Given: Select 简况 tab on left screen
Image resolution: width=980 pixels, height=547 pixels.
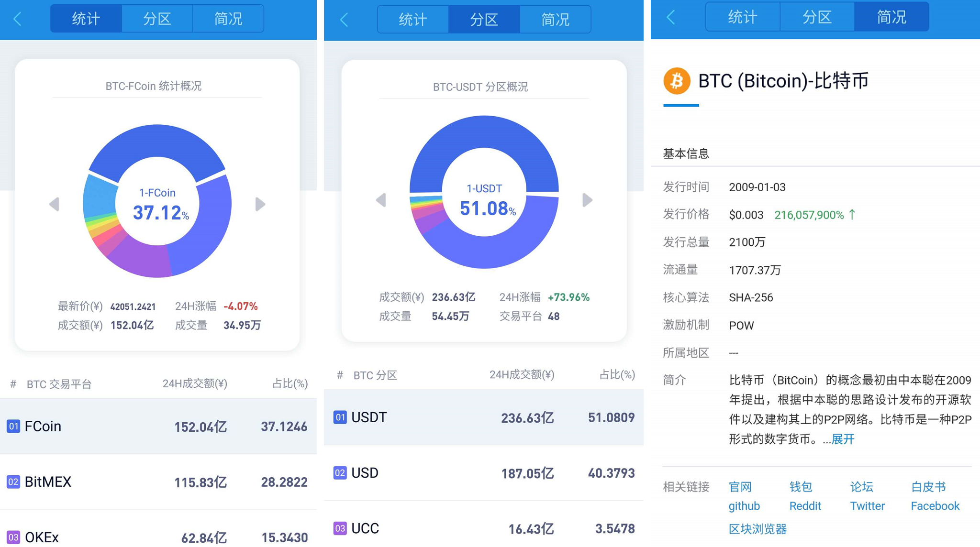Looking at the screenshot, I should click(x=228, y=19).
